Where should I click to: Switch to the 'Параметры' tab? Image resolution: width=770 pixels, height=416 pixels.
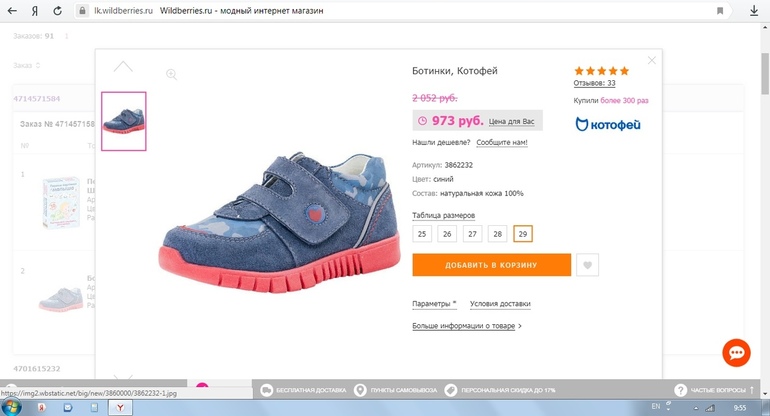click(434, 304)
